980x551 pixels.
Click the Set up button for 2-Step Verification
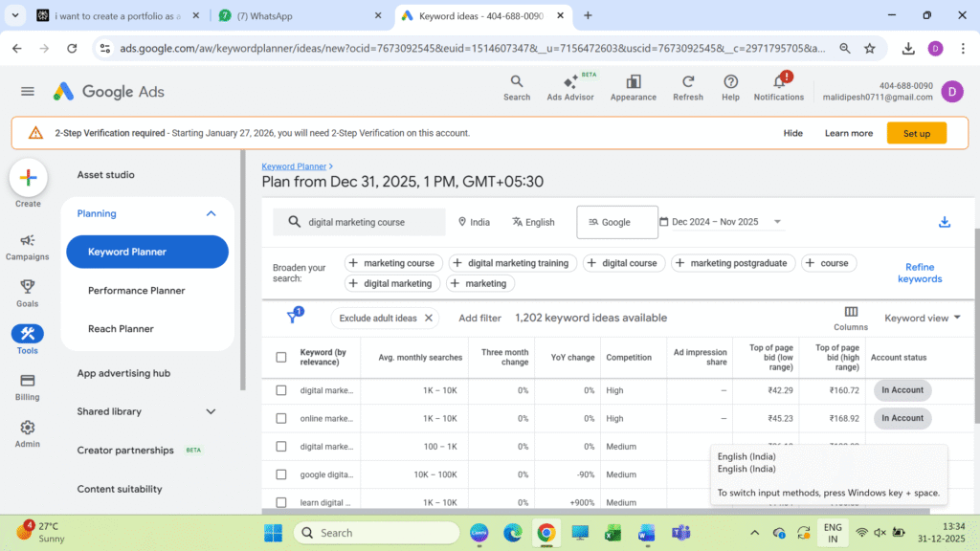coord(916,133)
